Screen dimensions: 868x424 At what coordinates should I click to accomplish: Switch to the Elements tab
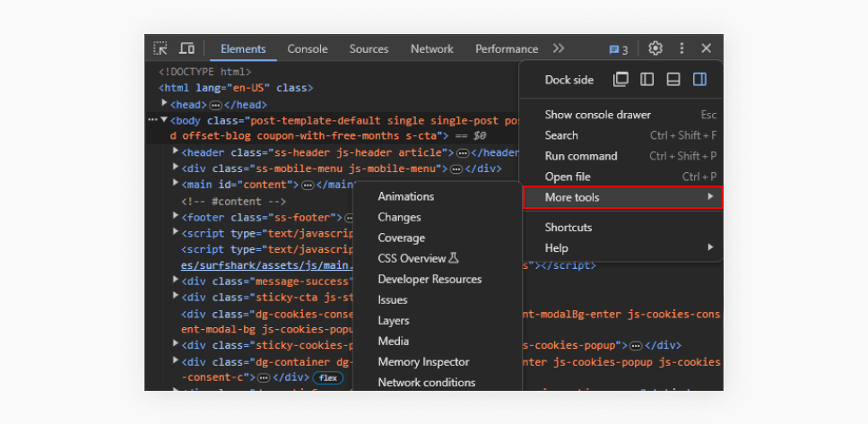pyautogui.click(x=243, y=48)
